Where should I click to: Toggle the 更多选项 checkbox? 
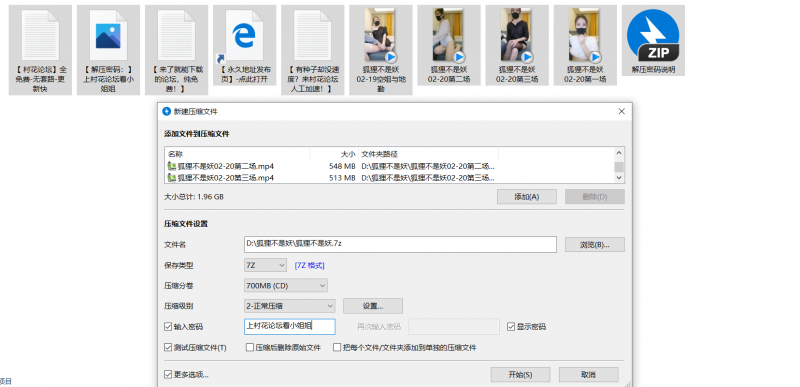click(x=168, y=375)
